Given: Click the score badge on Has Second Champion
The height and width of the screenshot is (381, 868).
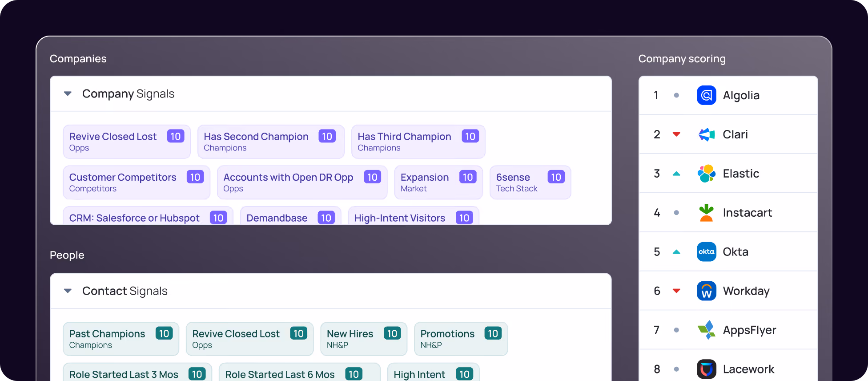Looking at the screenshot, I should (327, 136).
